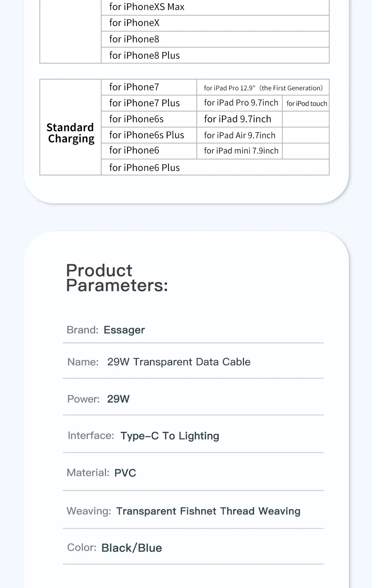Select the 'for iPhone6s Plus' cell
The height and width of the screenshot is (588, 372).
147,135
